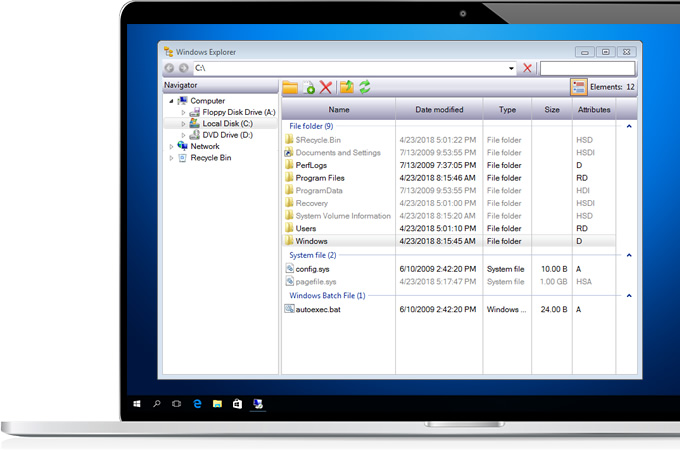Sort by the Attributes column header
The height and width of the screenshot is (450, 680).
click(x=594, y=110)
